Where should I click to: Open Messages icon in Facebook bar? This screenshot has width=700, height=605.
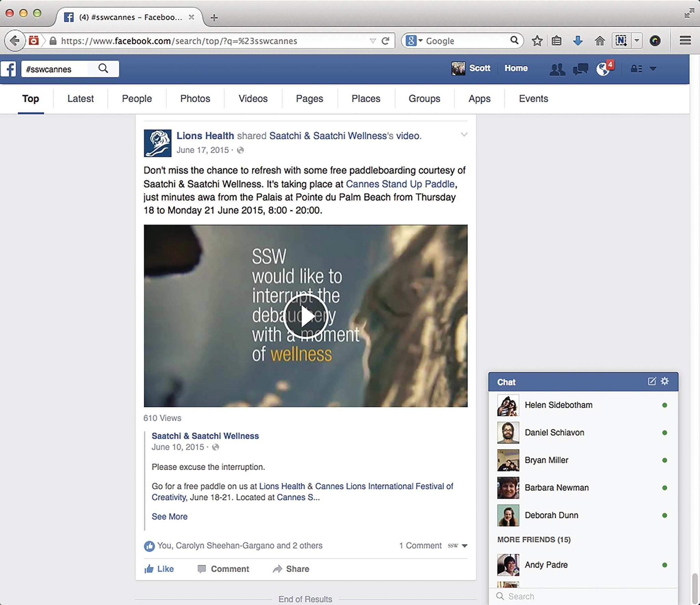[x=580, y=69]
